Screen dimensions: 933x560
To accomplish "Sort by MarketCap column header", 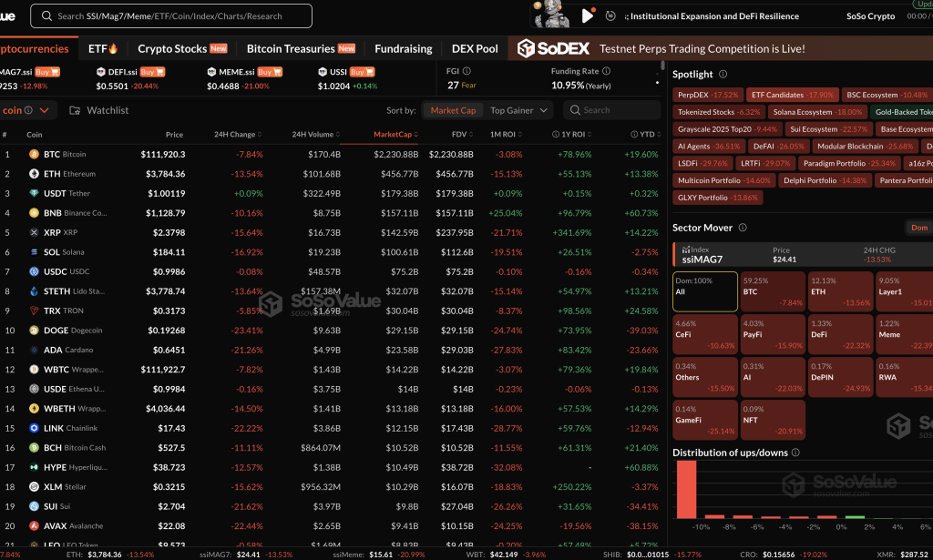I will click(x=395, y=135).
